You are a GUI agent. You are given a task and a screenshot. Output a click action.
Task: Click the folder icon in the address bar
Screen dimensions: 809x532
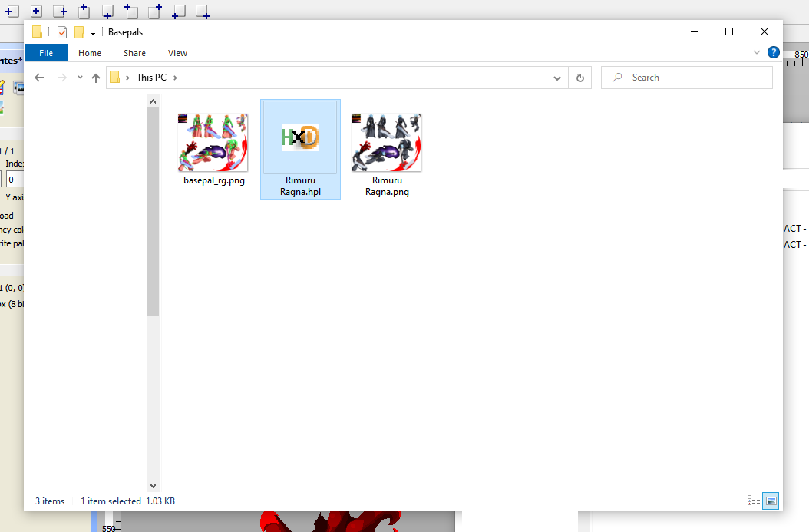tap(115, 78)
